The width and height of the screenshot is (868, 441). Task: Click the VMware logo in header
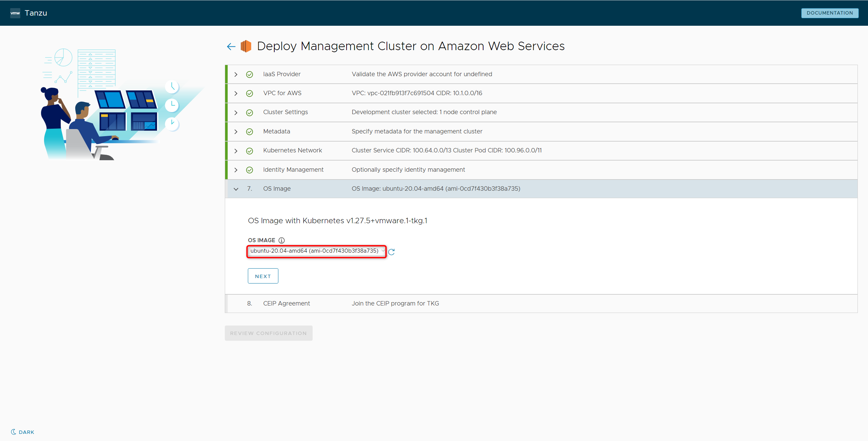[15, 13]
